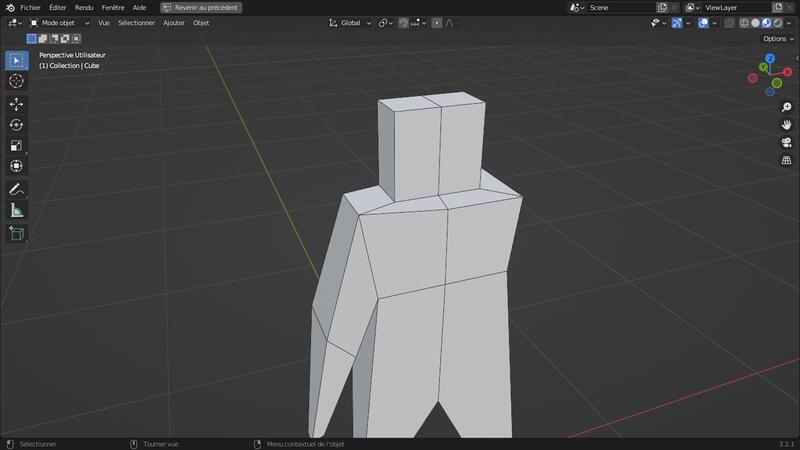Select the Add Cube tool
This screenshot has width=800, height=450.
click(x=16, y=233)
